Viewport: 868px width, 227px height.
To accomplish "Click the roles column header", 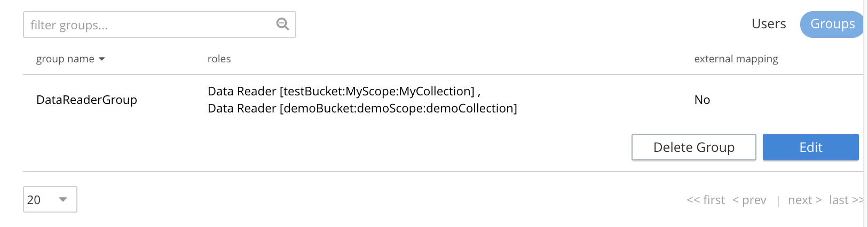I will [x=219, y=59].
